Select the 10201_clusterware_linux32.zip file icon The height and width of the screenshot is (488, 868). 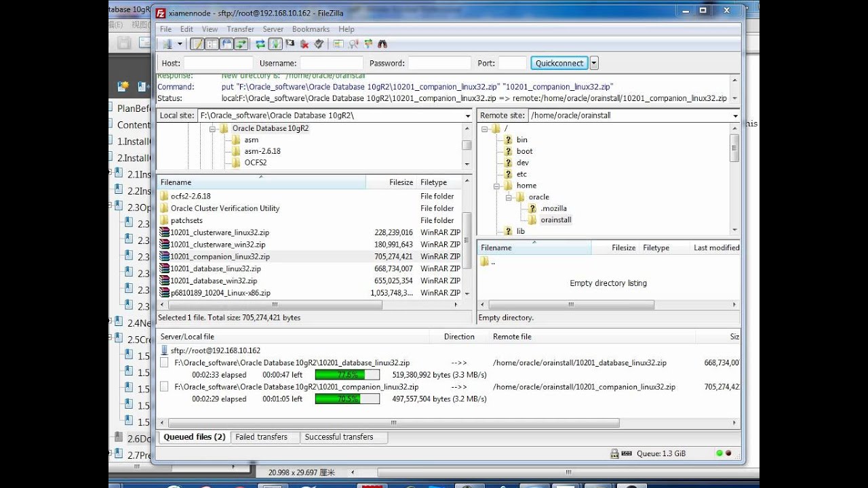[x=164, y=232]
